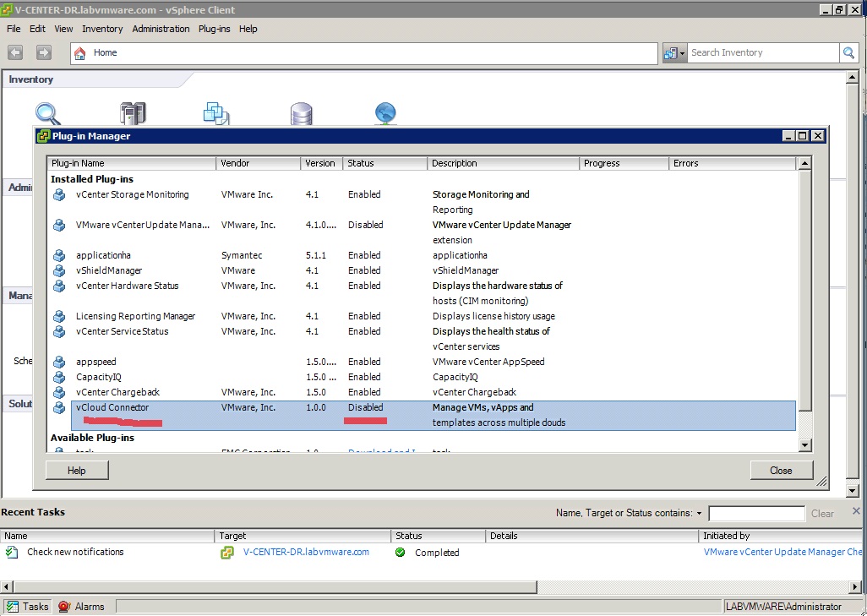Select vCenter Storage Monitoring plug-in icon

59,194
